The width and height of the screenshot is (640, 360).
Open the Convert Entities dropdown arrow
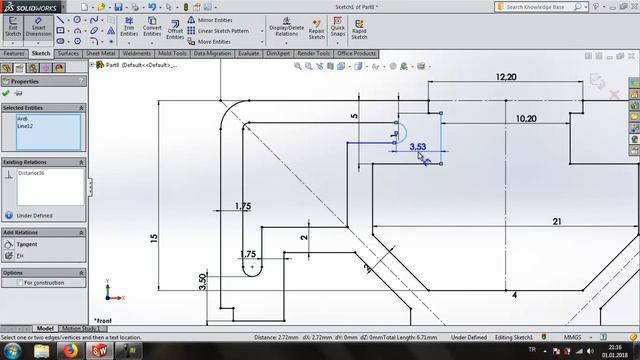152,43
